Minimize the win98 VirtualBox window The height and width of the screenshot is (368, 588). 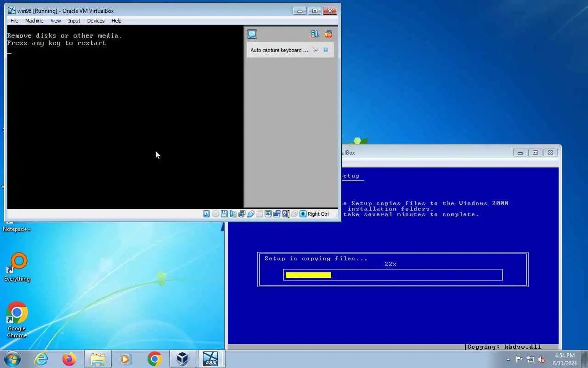point(300,11)
